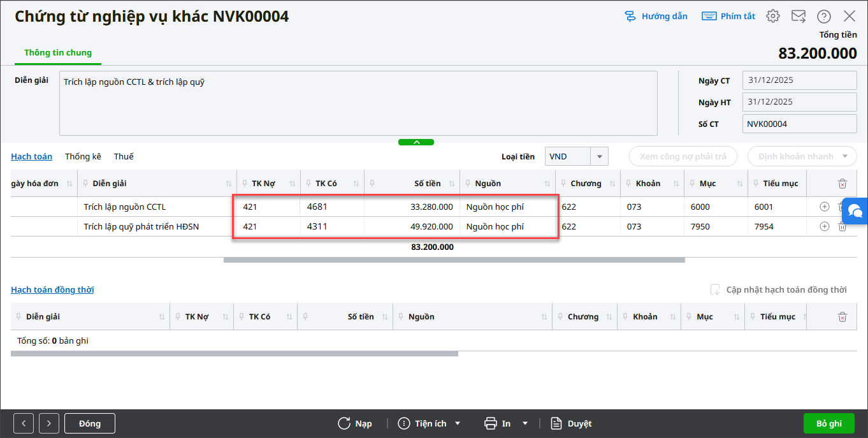
Task: Open the settings gear icon
Action: pyautogui.click(x=773, y=17)
